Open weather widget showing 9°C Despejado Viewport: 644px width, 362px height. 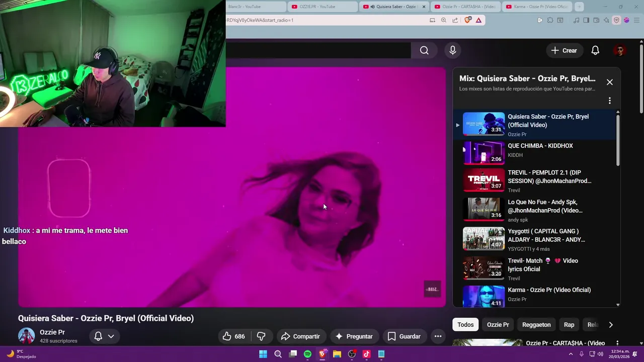click(20, 354)
